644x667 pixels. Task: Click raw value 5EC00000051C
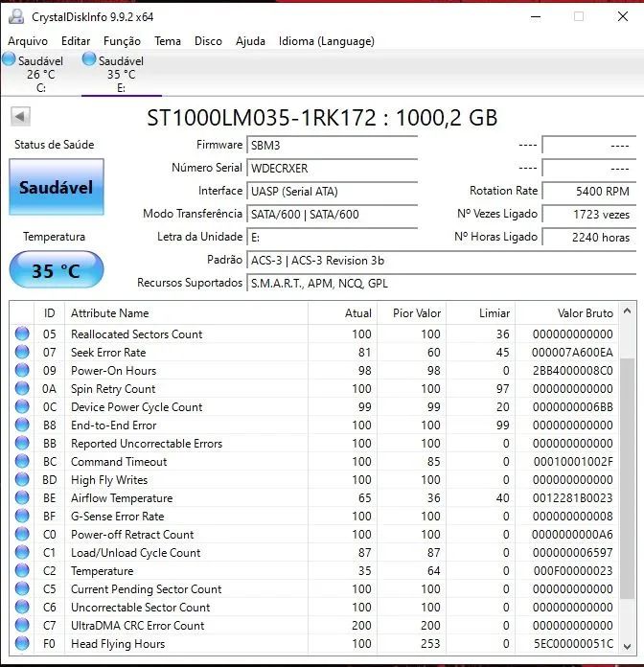(x=573, y=644)
